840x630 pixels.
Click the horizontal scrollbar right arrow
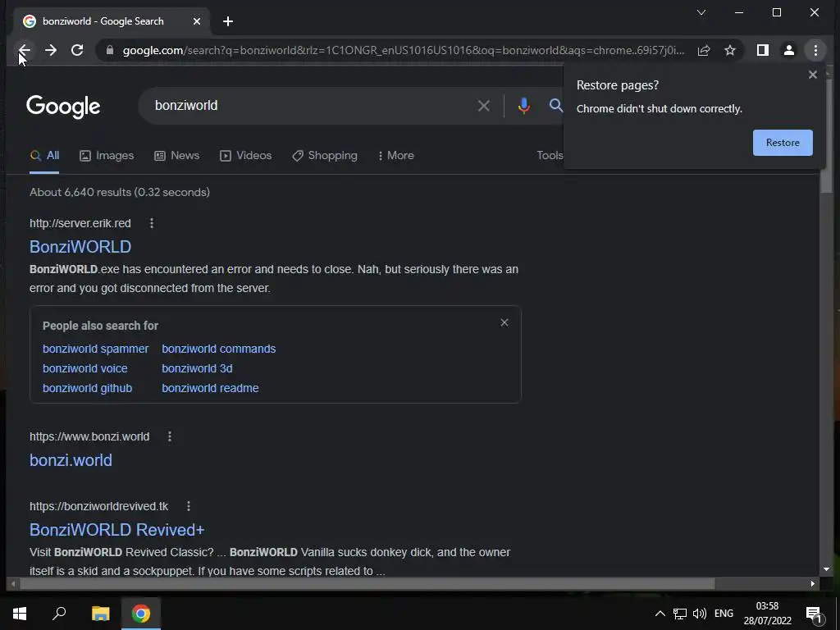click(813, 584)
